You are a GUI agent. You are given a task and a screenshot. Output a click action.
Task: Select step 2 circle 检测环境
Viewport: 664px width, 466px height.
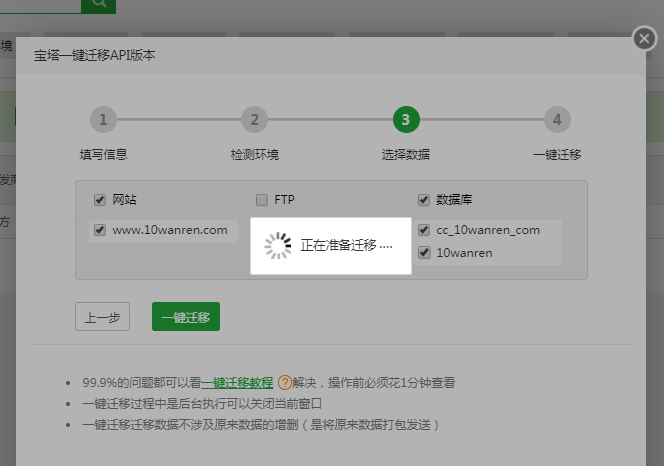coord(254,119)
